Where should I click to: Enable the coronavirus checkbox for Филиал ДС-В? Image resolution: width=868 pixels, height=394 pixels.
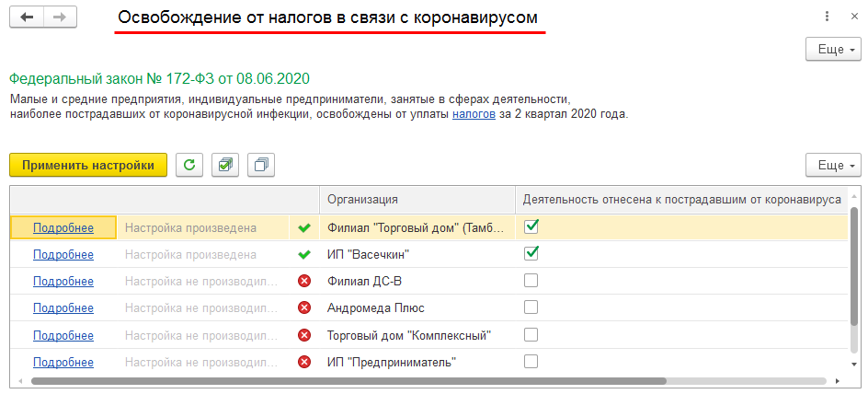click(x=531, y=281)
